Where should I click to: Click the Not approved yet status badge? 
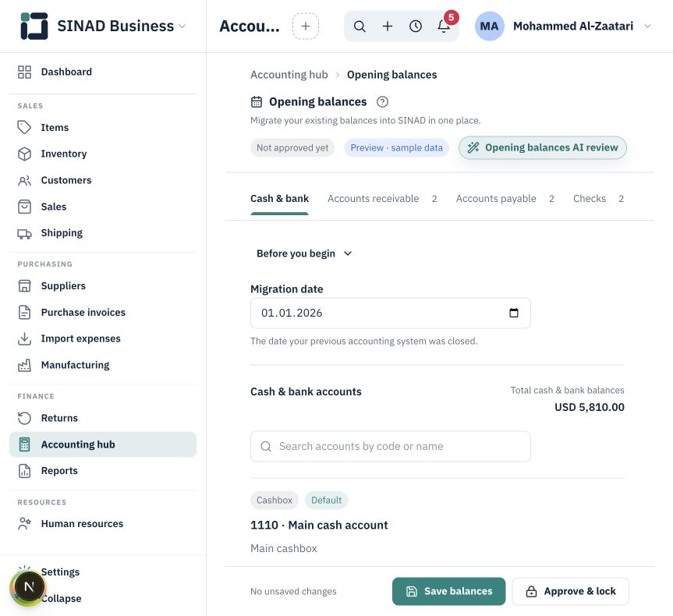coord(292,147)
